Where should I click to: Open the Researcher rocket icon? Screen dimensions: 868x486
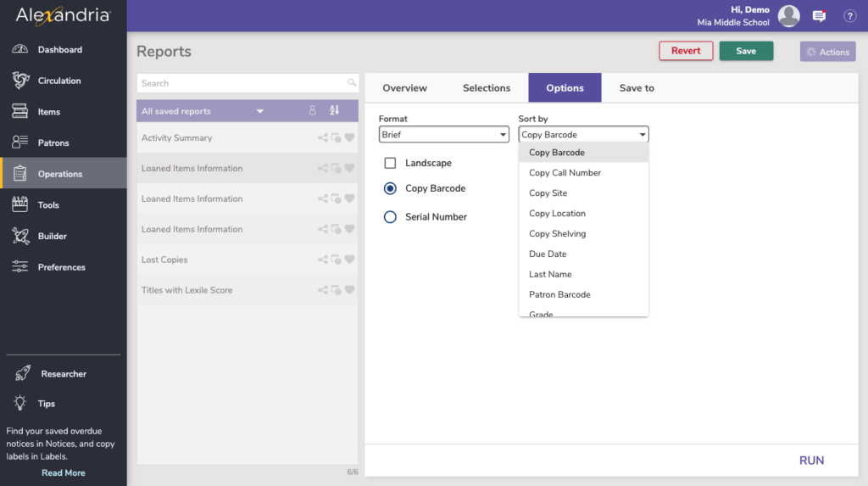(x=21, y=374)
